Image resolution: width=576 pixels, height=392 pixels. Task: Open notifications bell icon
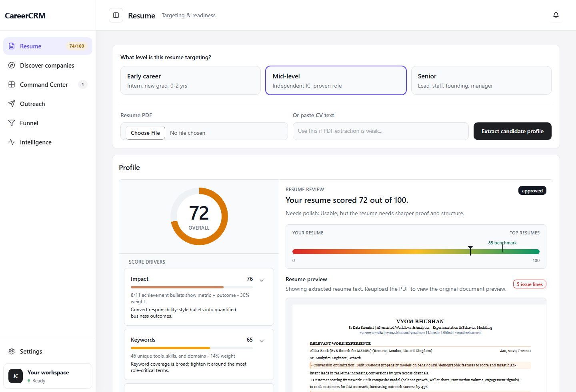coord(556,15)
